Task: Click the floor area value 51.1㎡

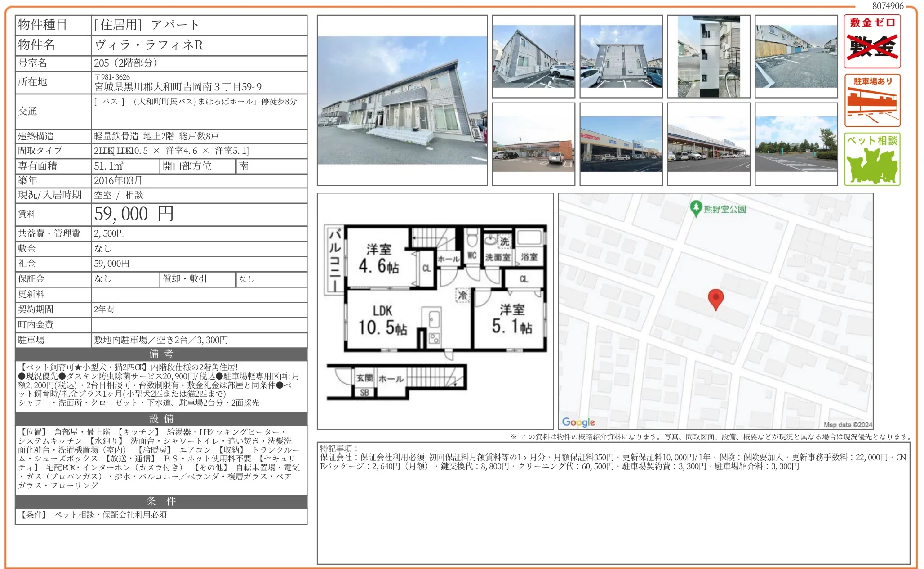Action: 109,166
